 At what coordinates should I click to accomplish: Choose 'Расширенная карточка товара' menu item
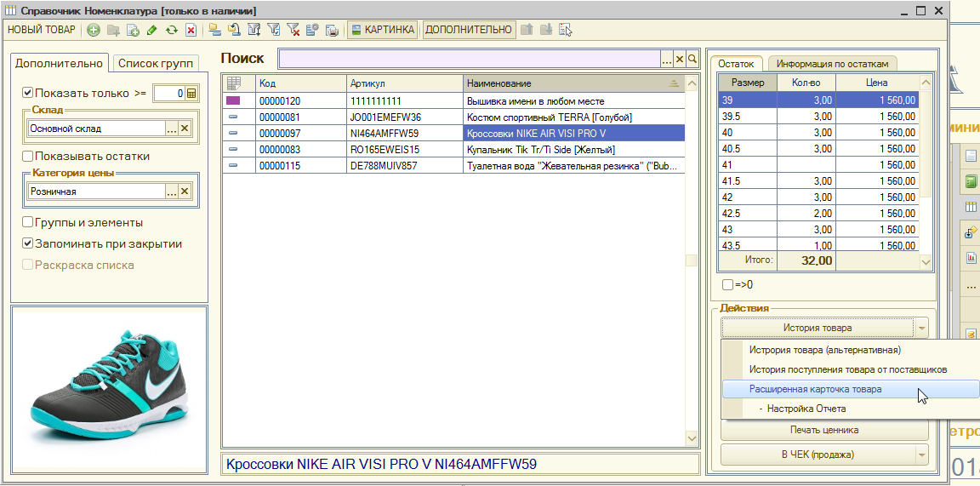click(850, 389)
